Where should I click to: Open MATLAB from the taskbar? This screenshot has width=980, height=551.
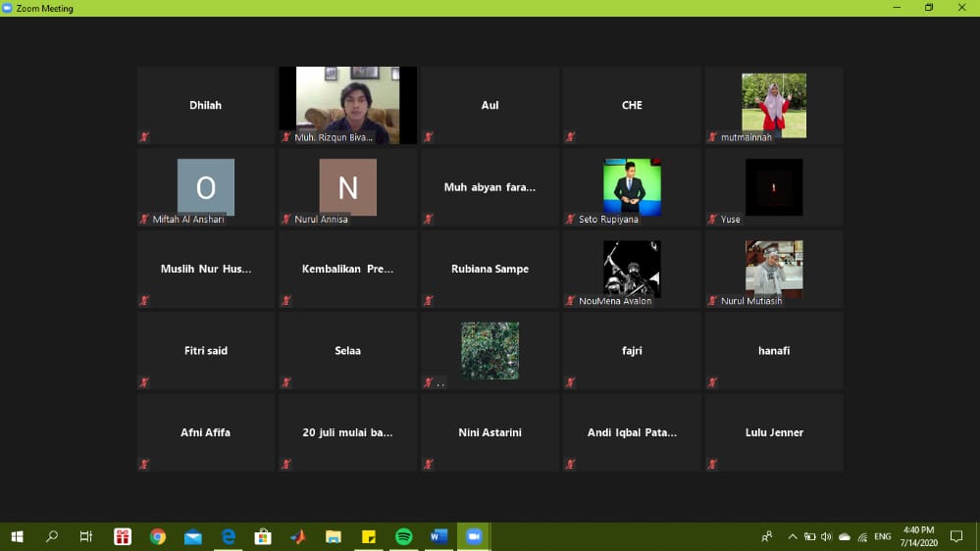pos(298,536)
